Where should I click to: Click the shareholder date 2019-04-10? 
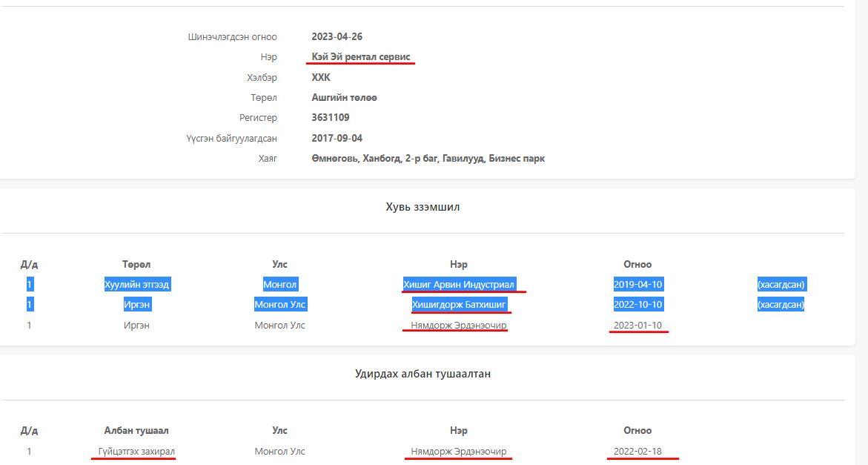point(637,284)
